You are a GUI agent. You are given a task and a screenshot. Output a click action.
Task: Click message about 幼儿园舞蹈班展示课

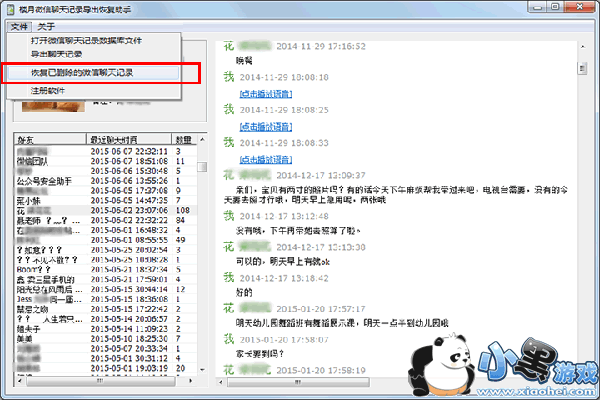point(342,323)
